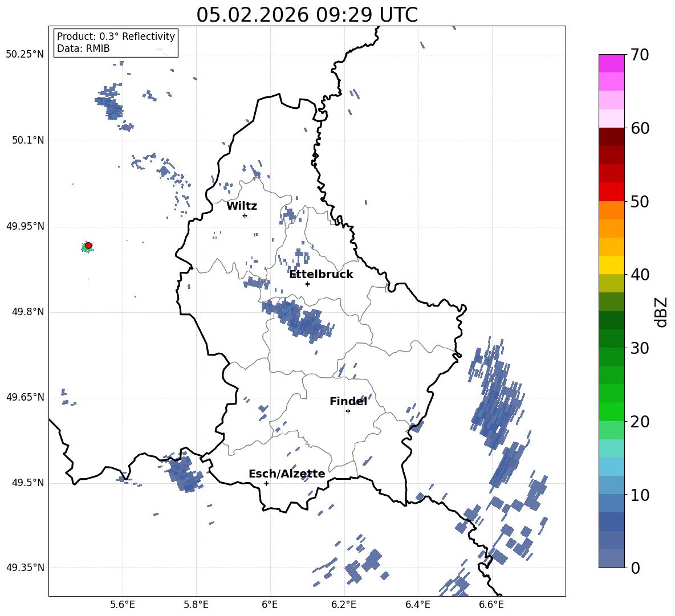Click the 5.8°E longitude label

[196, 605]
